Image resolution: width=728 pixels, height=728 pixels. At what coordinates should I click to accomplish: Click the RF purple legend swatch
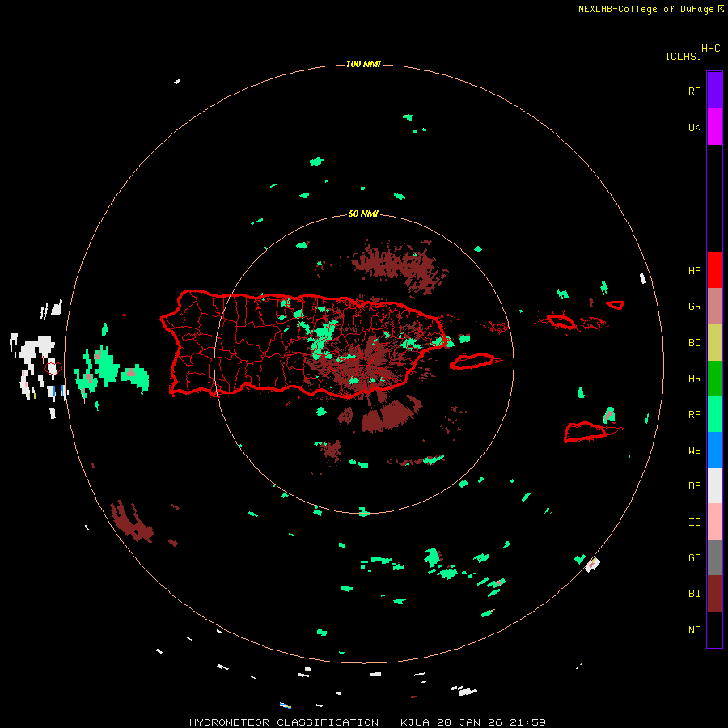pyautogui.click(x=714, y=91)
